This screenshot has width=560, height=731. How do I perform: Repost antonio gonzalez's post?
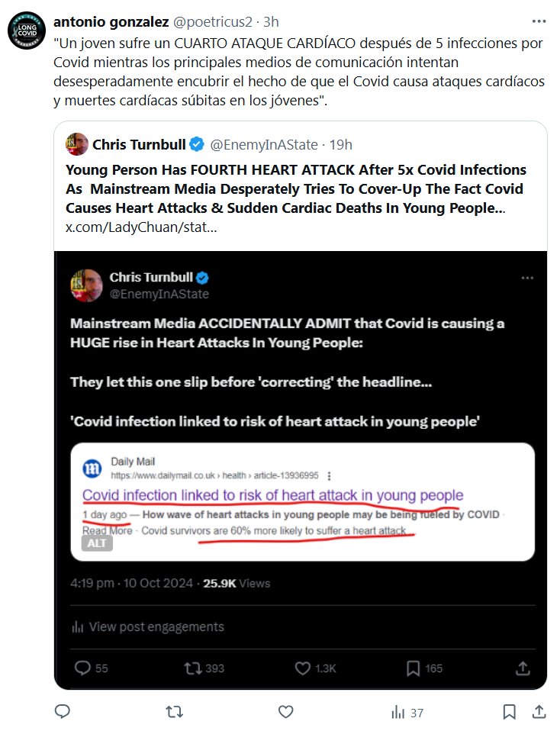(x=175, y=711)
